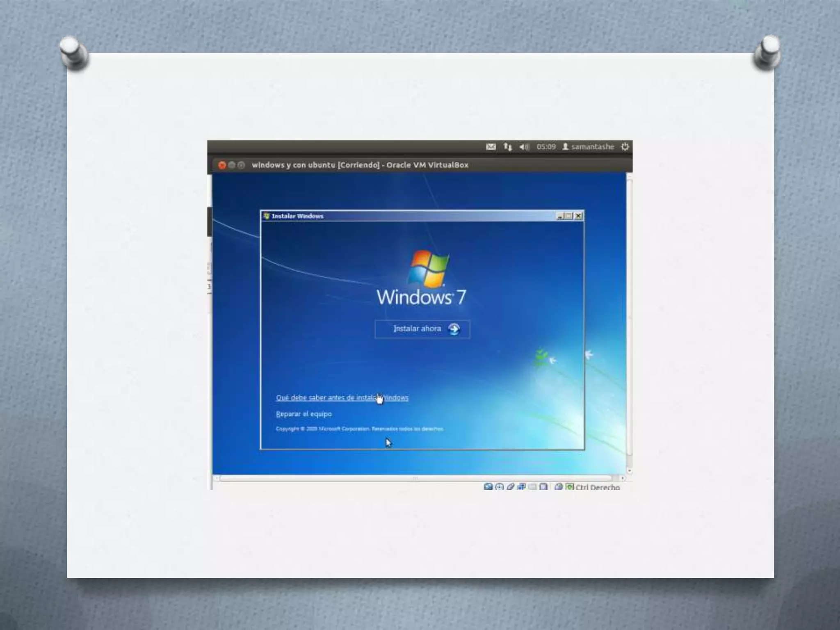Click the blue arrow on Instalar ahora
The image size is (840, 630).
(x=454, y=329)
